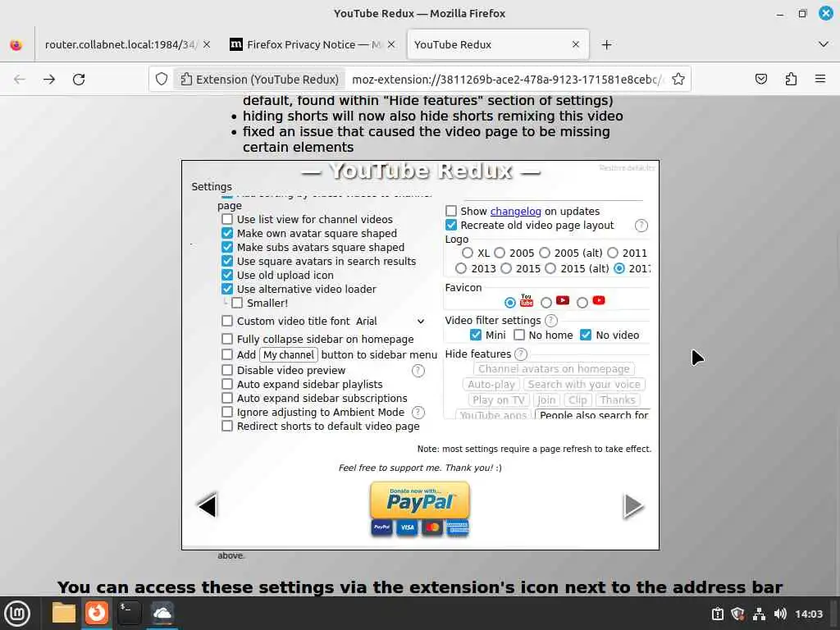The height and width of the screenshot is (630, 840).
Task: Open the cloud app in the taskbar
Action: pos(162,613)
